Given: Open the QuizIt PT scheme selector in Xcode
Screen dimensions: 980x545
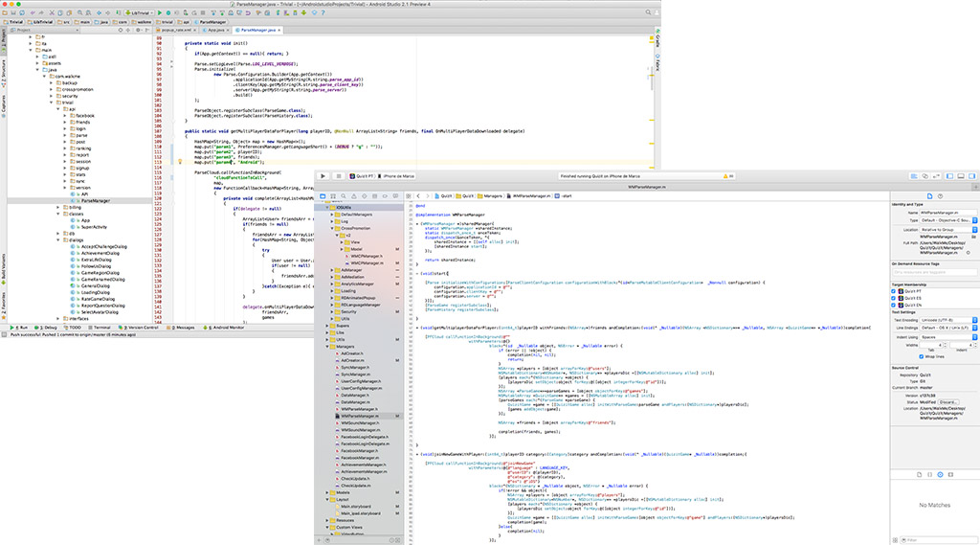Looking at the screenshot, I should pyautogui.click(x=361, y=176).
